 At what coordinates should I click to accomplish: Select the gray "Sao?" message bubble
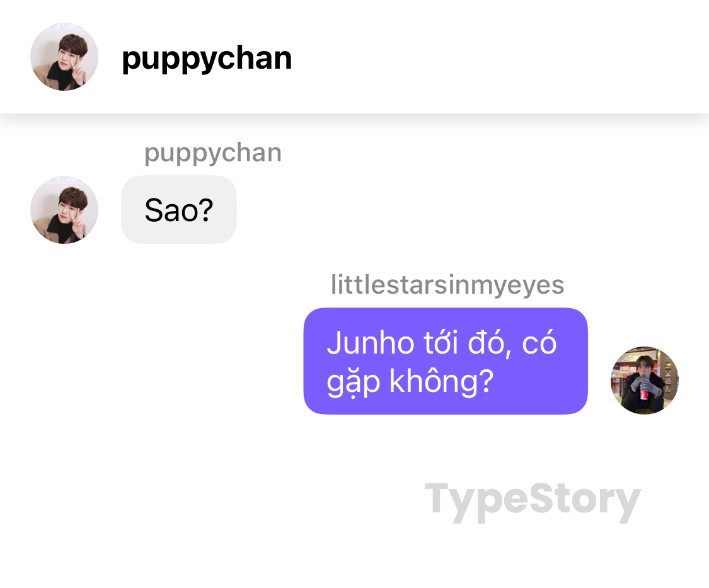tap(178, 209)
